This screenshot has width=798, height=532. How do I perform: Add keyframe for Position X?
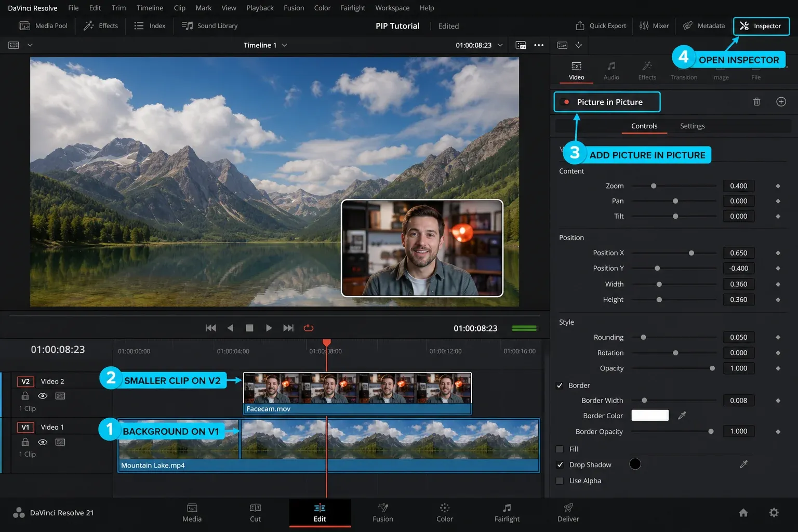point(778,253)
